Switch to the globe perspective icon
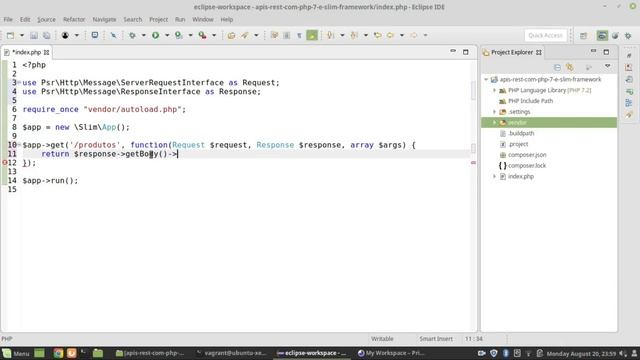640x360 pixels. click(x=615, y=36)
